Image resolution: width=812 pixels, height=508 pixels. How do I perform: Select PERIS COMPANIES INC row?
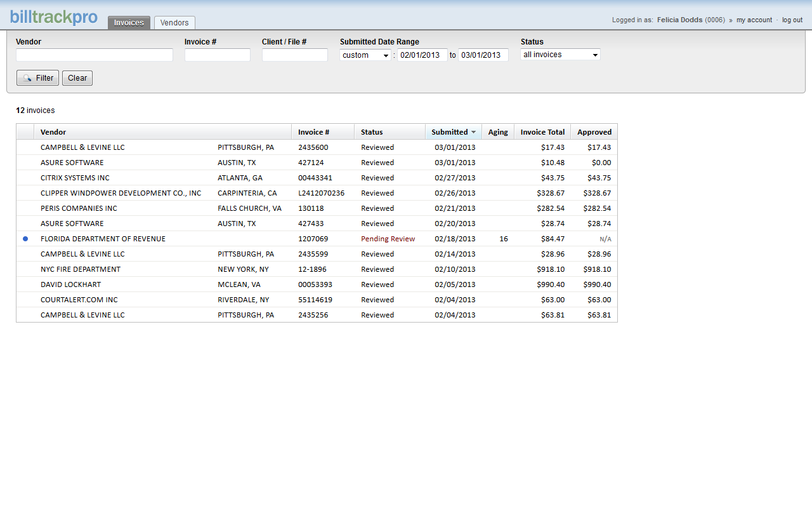pyautogui.click(x=317, y=208)
